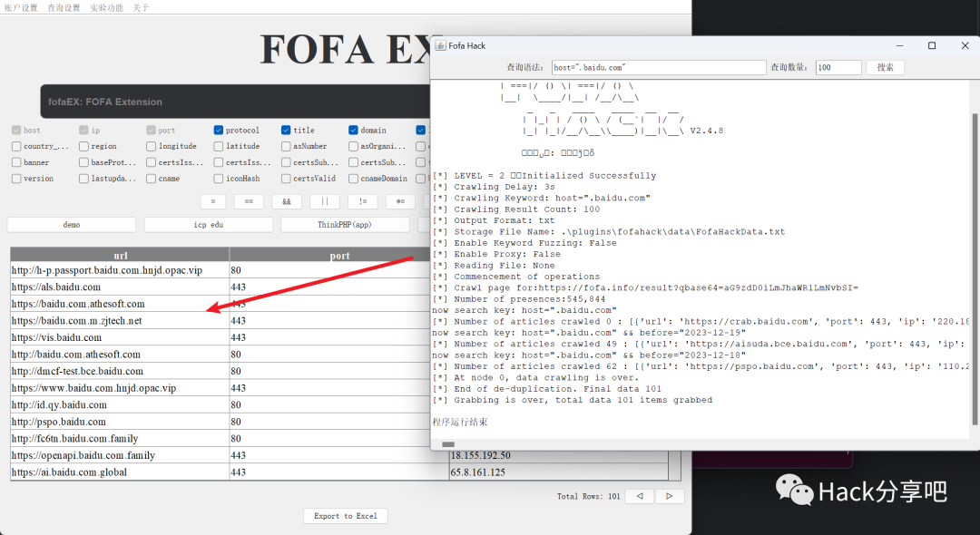
Task: Go to previous page of results table
Action: click(640, 496)
